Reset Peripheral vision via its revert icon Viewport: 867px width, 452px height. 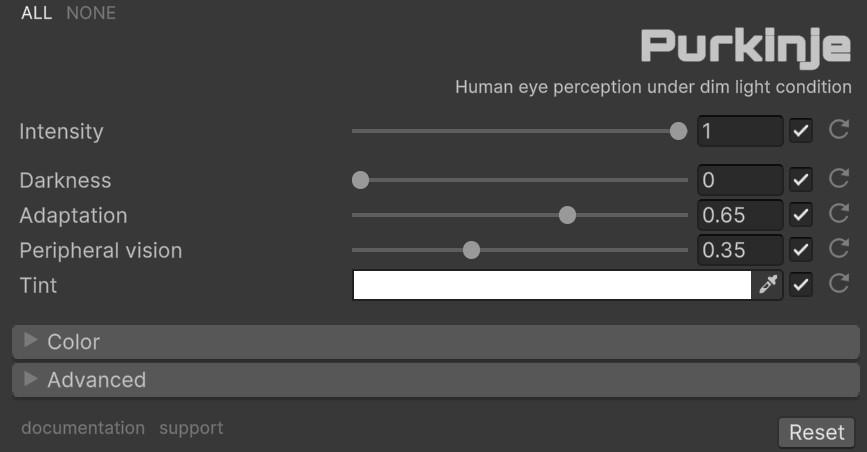point(839,249)
